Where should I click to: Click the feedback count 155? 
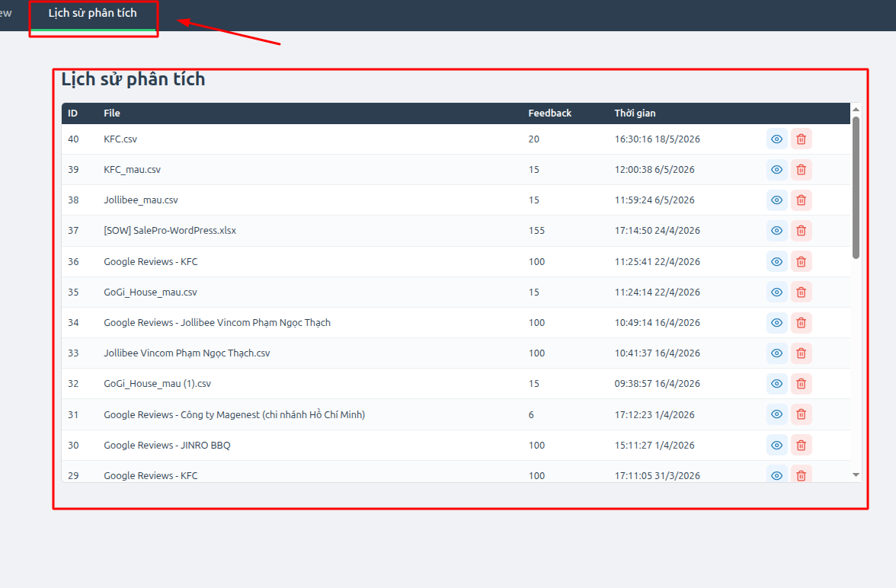pyautogui.click(x=536, y=230)
